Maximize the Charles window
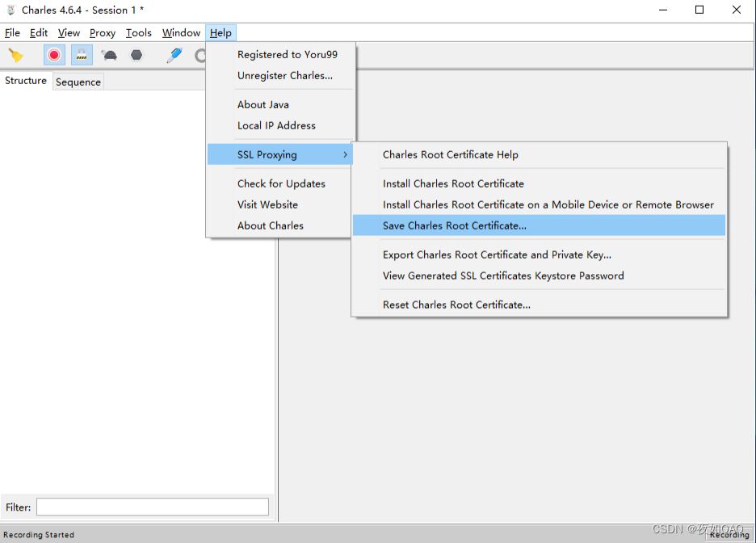 [699, 11]
